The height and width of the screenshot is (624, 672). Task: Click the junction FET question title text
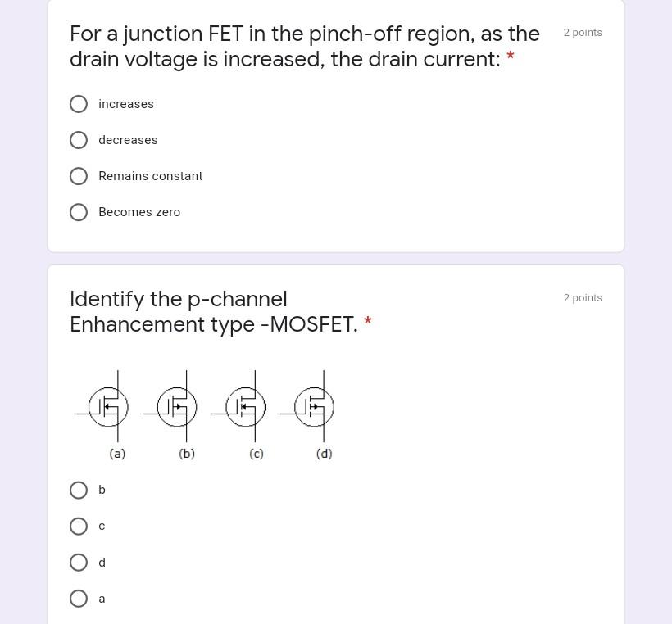click(304, 46)
